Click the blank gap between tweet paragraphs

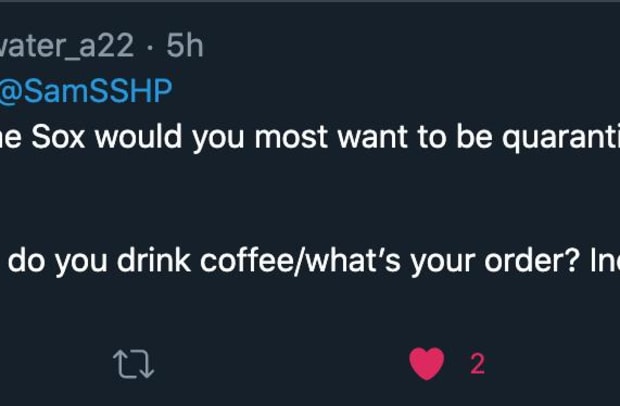pyautogui.click(x=310, y=200)
